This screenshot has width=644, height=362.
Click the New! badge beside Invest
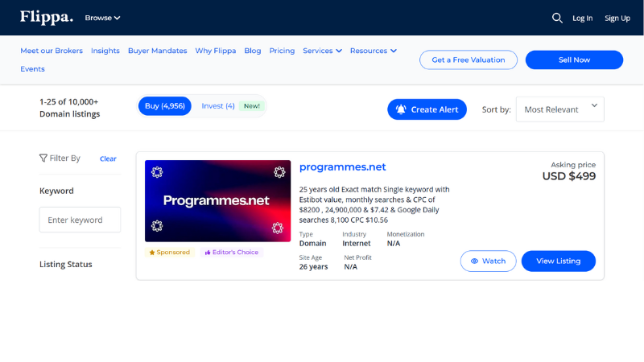252,106
